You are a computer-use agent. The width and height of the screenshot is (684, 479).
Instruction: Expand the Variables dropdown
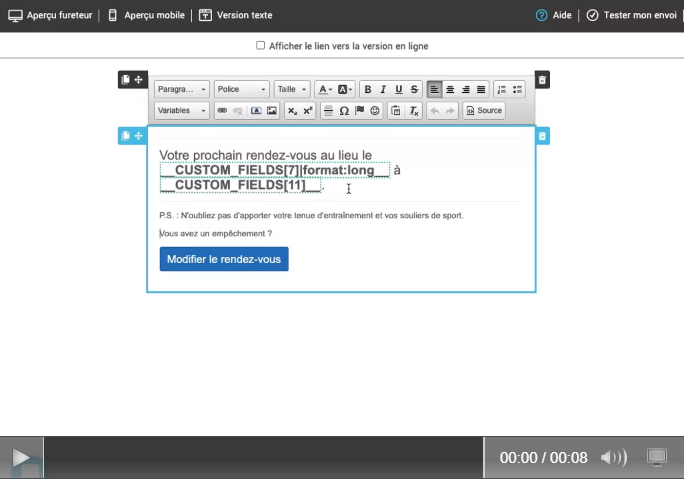182,111
